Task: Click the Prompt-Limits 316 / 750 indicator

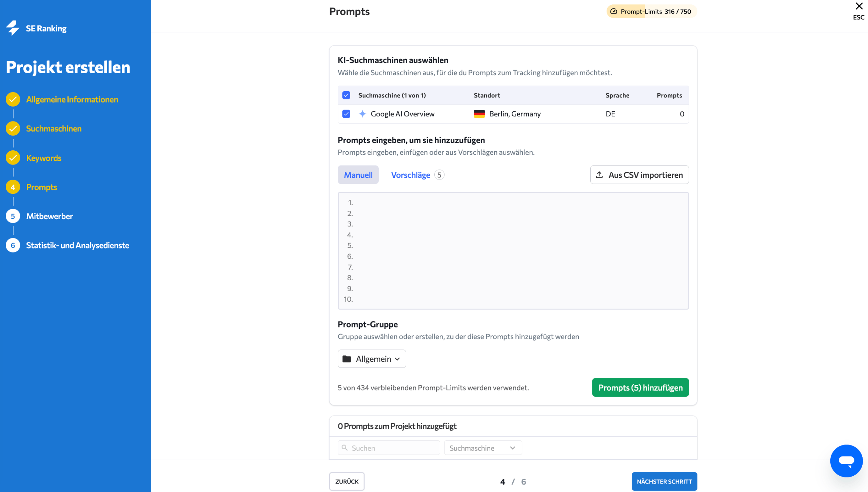Action: tap(651, 12)
